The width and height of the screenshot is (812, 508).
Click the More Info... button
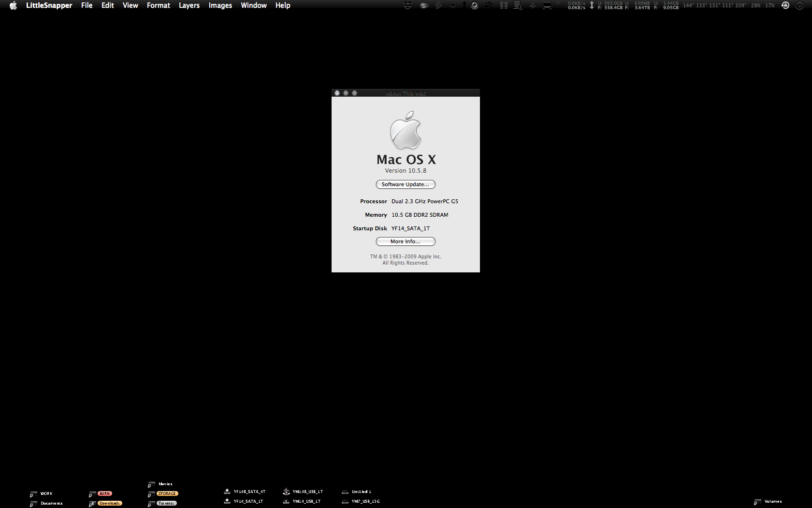click(406, 241)
